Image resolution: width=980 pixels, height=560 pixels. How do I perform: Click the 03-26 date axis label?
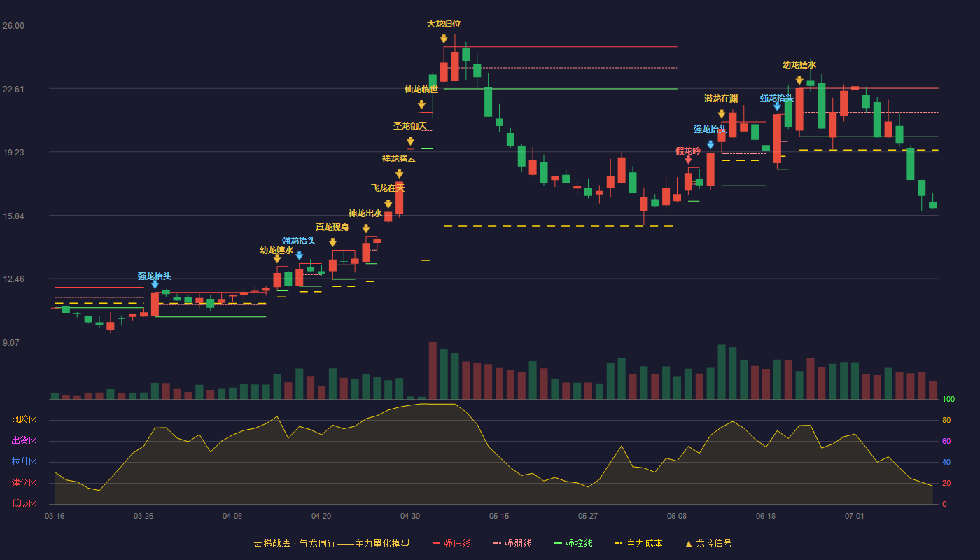(143, 516)
